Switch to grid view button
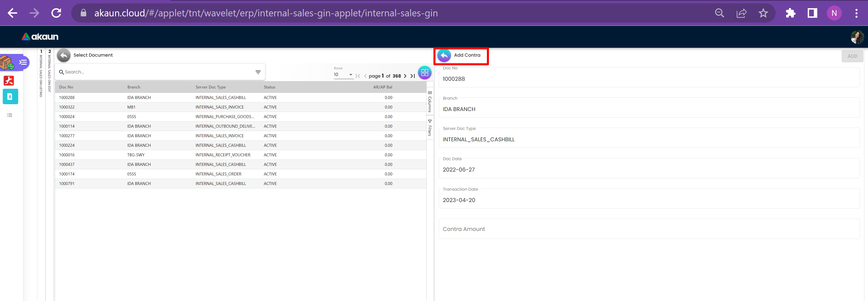The width and height of the screenshot is (868, 301). pos(424,73)
